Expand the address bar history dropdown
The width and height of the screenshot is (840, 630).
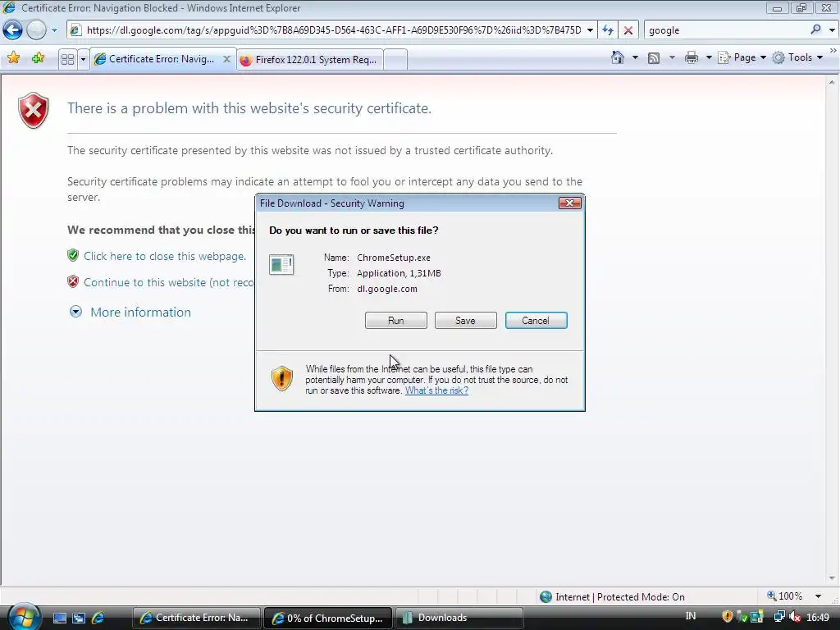pos(590,30)
